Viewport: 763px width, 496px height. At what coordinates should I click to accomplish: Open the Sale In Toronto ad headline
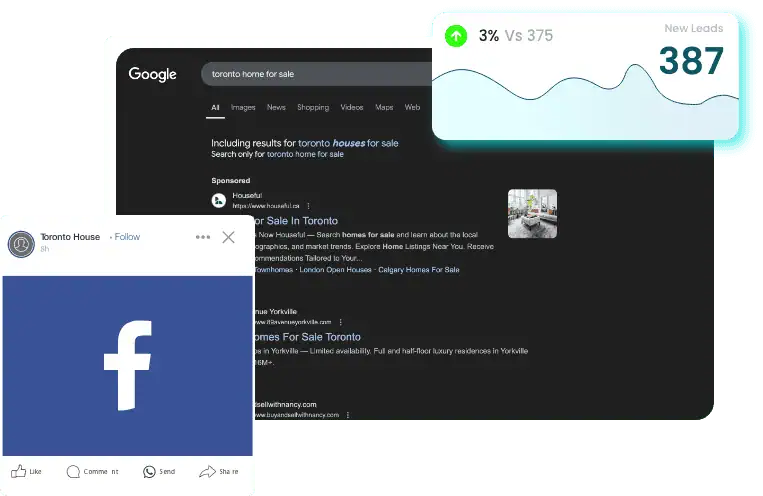[x=296, y=221]
